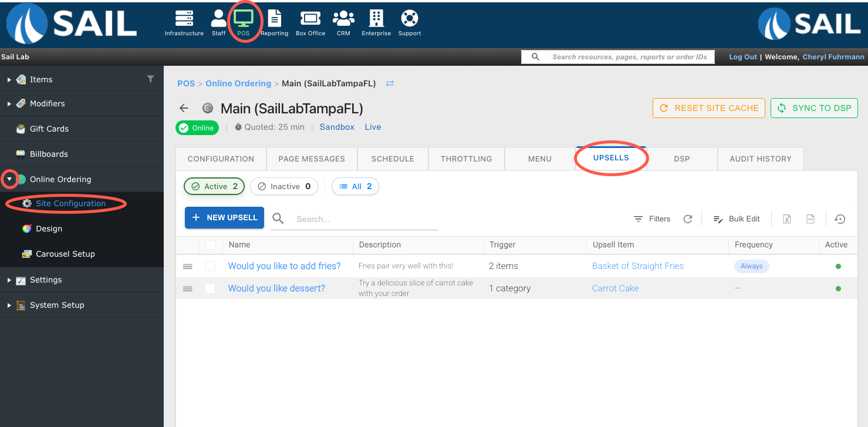This screenshot has height=427, width=868.
Task: Open the Basket of Straight Fries item link
Action: click(x=638, y=266)
